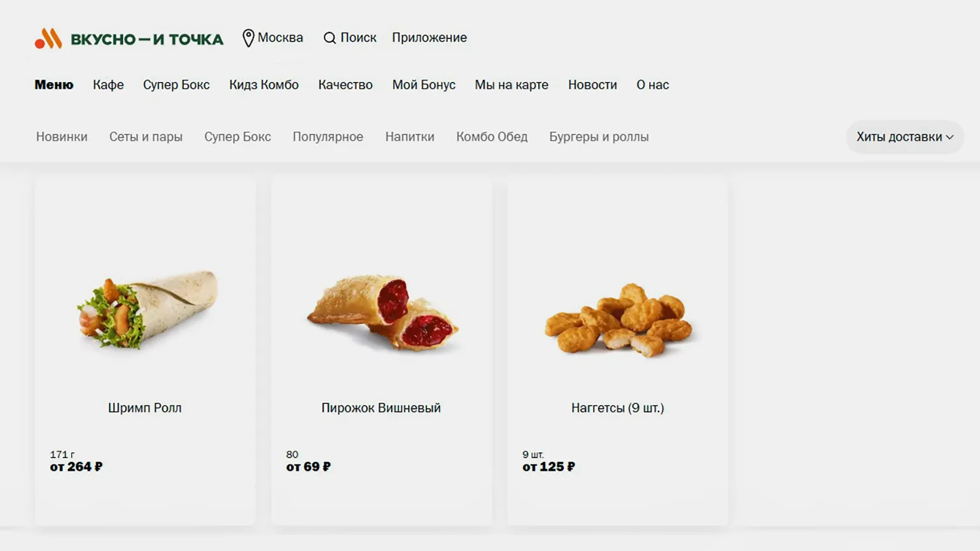Open the Наггетсы (9 шт.) product card

(x=617, y=351)
